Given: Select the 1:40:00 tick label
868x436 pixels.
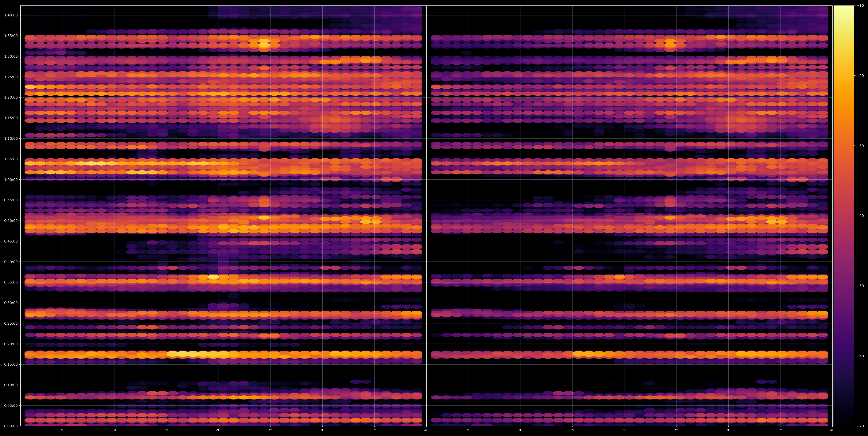Looking at the screenshot, I should (x=11, y=15).
